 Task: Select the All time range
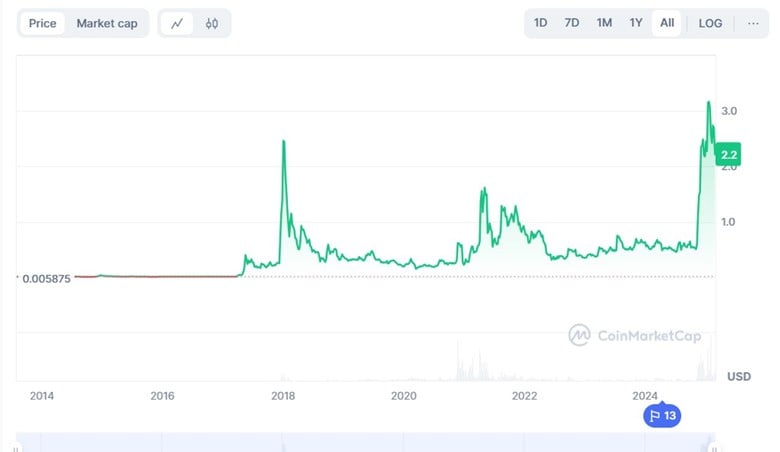click(x=666, y=23)
